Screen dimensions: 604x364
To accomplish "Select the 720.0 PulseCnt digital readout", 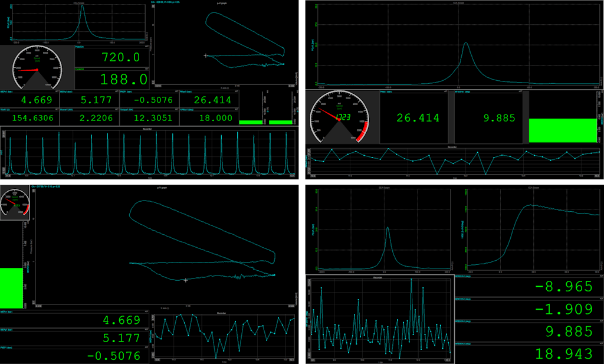I will pyautogui.click(x=112, y=56).
